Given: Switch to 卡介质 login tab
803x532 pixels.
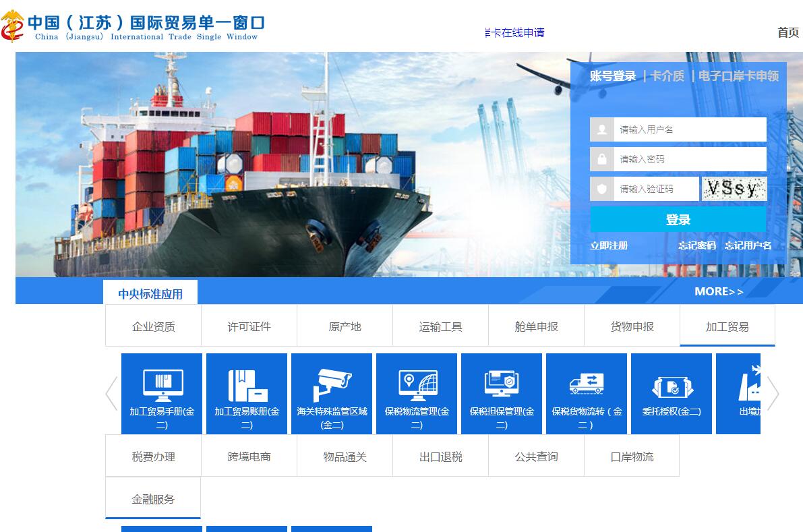Looking at the screenshot, I should pos(667,76).
